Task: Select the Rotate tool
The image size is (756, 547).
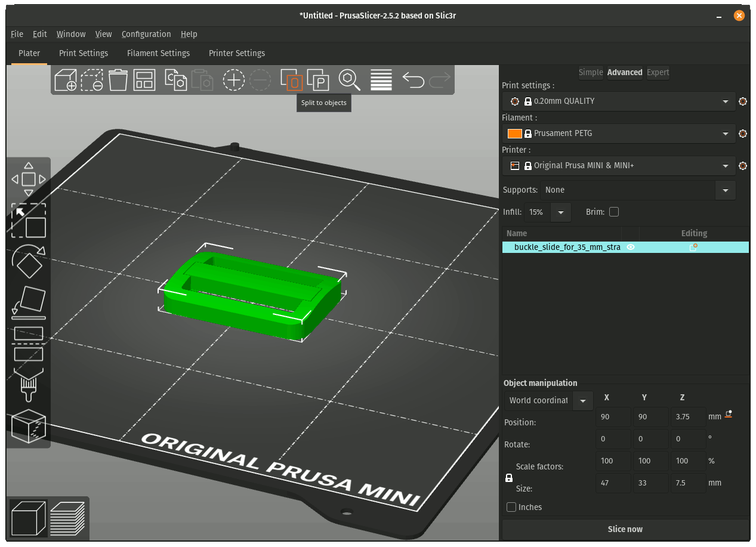Action: point(28,262)
